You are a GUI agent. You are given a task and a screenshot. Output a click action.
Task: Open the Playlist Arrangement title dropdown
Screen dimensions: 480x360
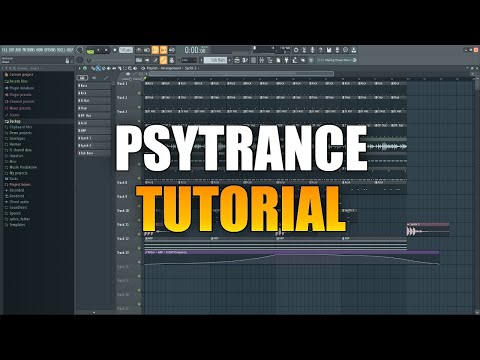(172, 68)
